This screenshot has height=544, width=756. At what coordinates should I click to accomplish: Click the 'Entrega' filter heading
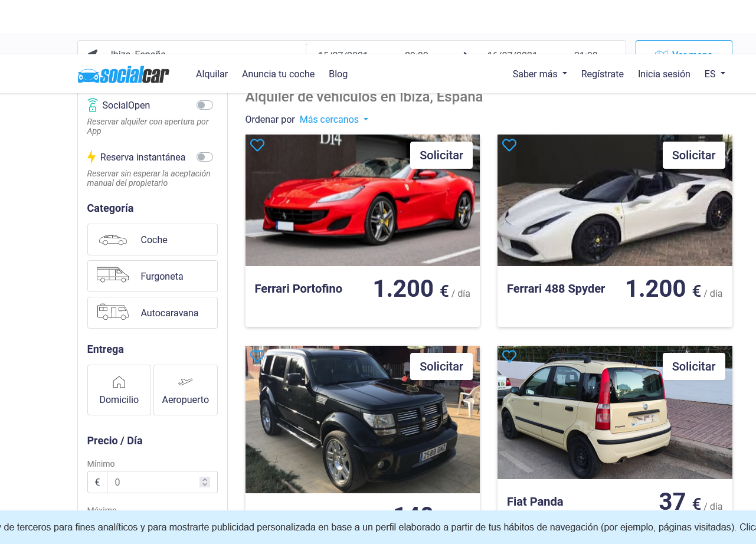click(x=106, y=349)
